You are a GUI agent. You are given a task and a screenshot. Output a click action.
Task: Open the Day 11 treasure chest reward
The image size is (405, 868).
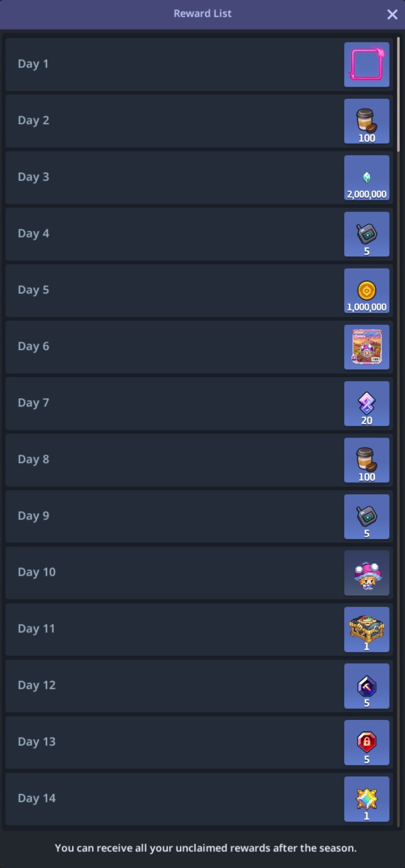[366, 629]
